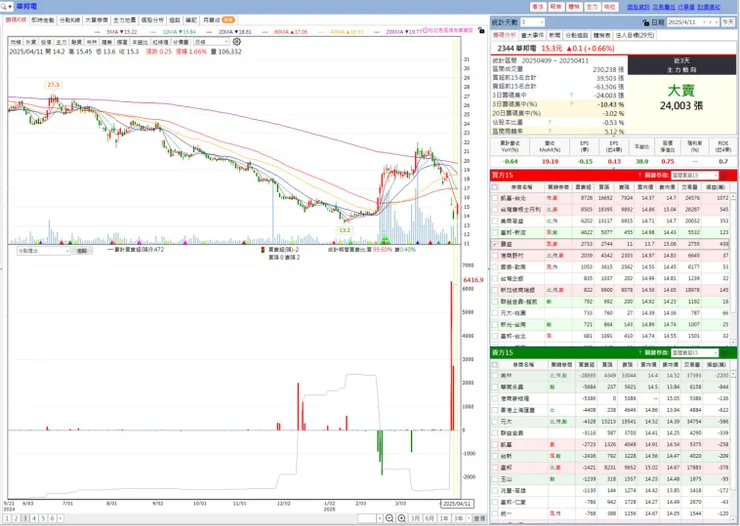The width and height of the screenshot is (740, 526).
Task: Uncheck the 寶盛 broker checkbox
Action: pyautogui.click(x=495, y=244)
